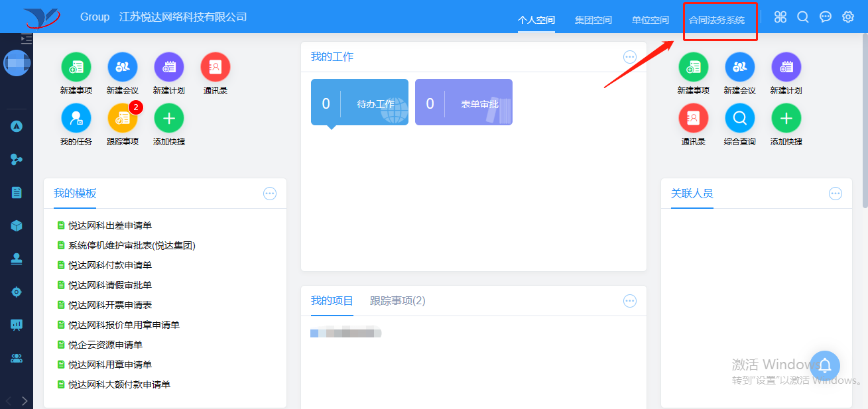Click the search icon in top bar
This screenshot has width=868, height=409.
coord(803,17)
